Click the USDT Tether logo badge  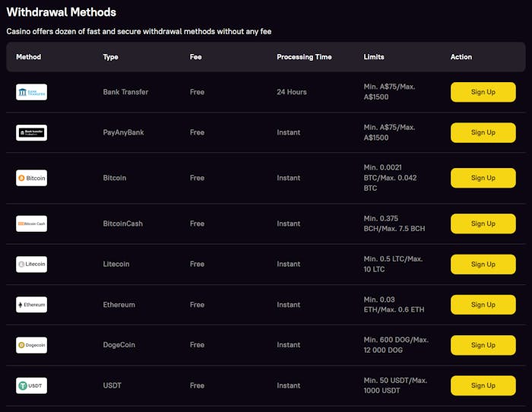[31, 385]
